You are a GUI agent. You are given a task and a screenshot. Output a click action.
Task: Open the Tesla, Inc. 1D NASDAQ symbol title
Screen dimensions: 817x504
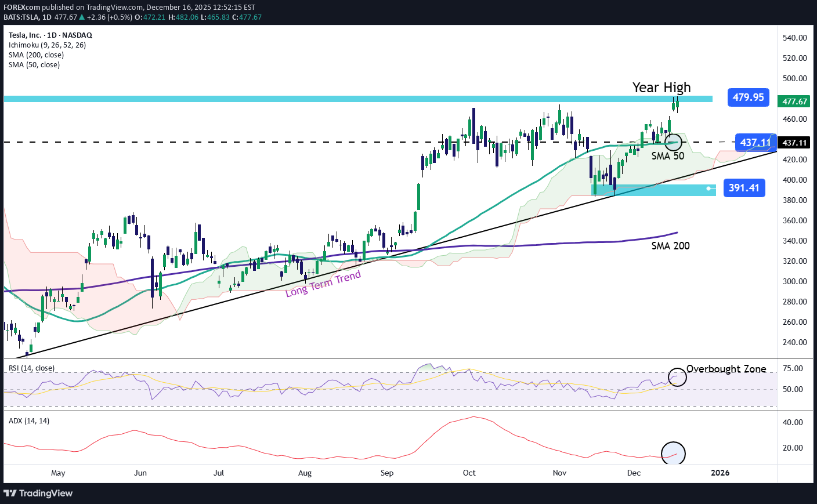50,35
